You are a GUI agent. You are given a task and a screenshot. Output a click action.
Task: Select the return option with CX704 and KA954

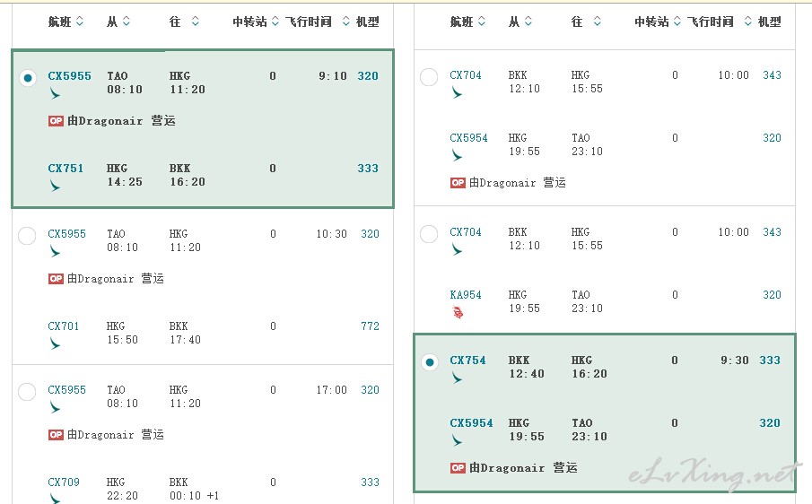pos(429,234)
